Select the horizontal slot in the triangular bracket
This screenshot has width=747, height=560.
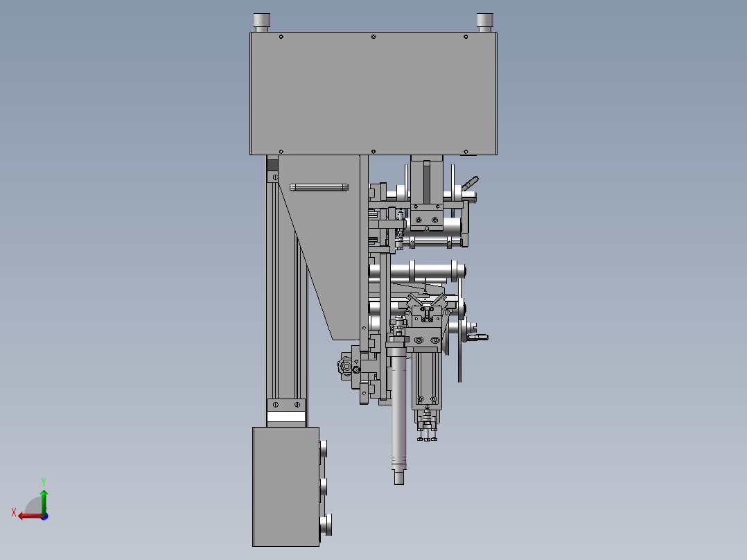319,187
